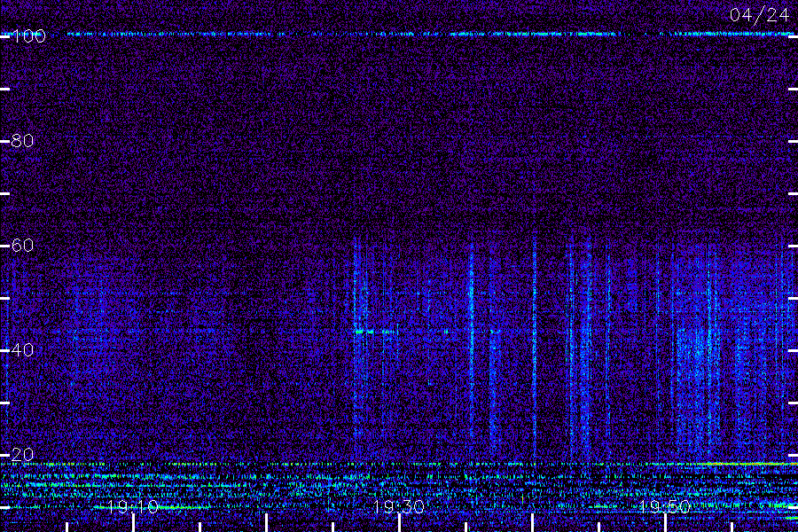The height and width of the screenshot is (532, 798).
Task: Click the 19:30 time axis label
Action: 398,507
